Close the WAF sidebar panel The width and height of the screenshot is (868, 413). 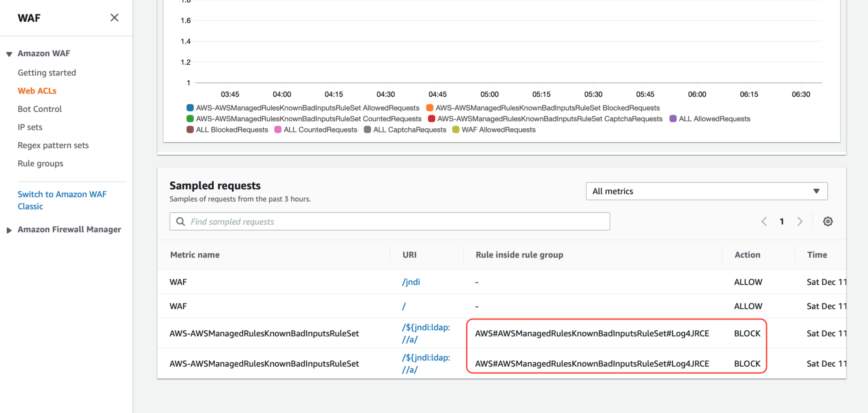click(114, 18)
